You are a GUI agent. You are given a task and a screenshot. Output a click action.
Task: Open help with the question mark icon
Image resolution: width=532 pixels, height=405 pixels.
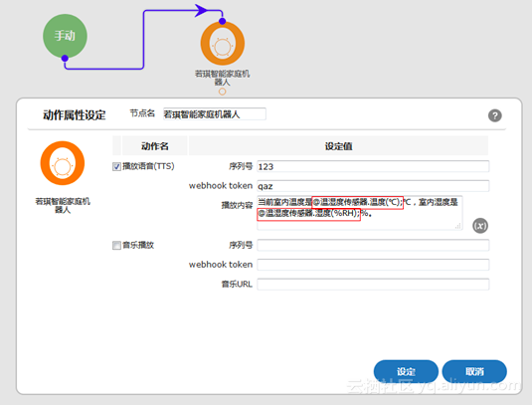[494, 115]
